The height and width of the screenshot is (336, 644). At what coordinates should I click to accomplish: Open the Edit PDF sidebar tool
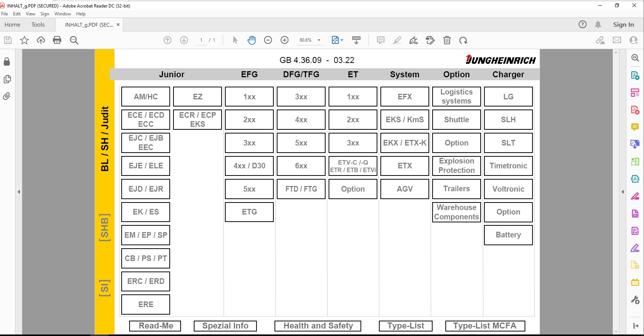click(x=635, y=93)
